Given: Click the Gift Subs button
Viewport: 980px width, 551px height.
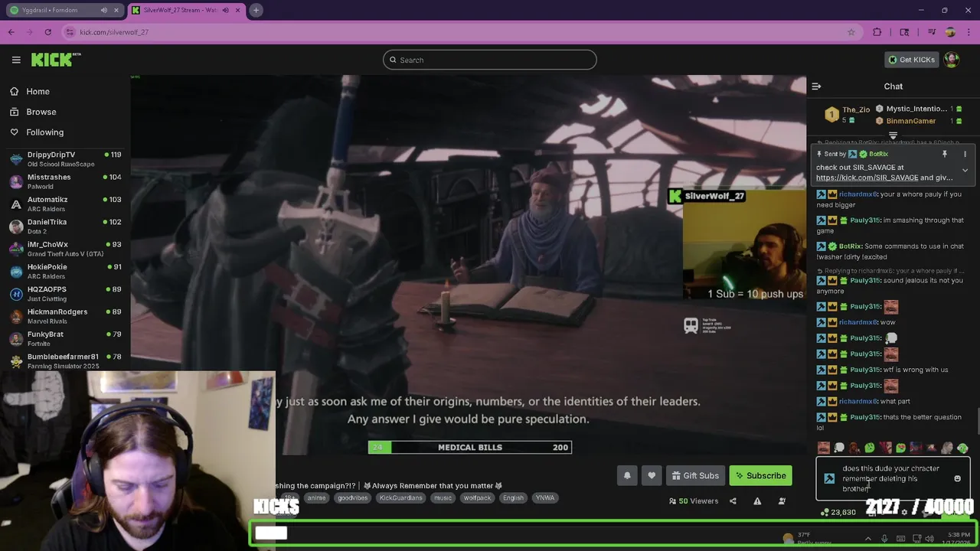Looking at the screenshot, I should (695, 475).
